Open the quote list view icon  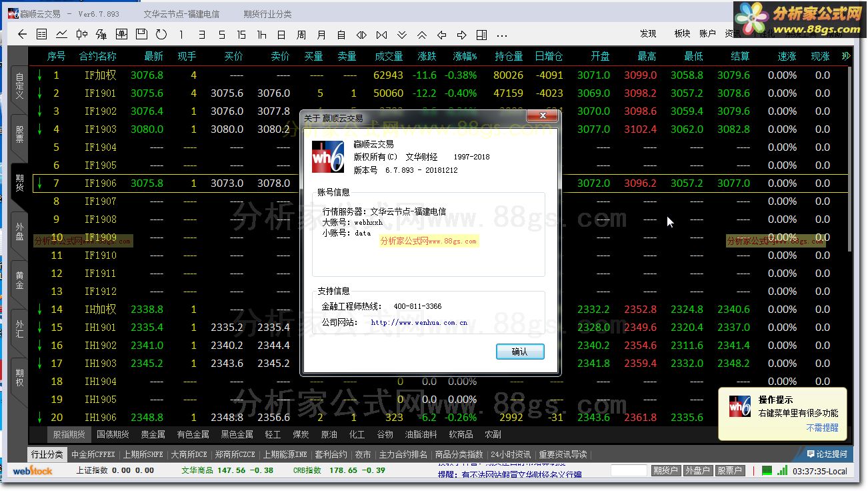point(42,35)
